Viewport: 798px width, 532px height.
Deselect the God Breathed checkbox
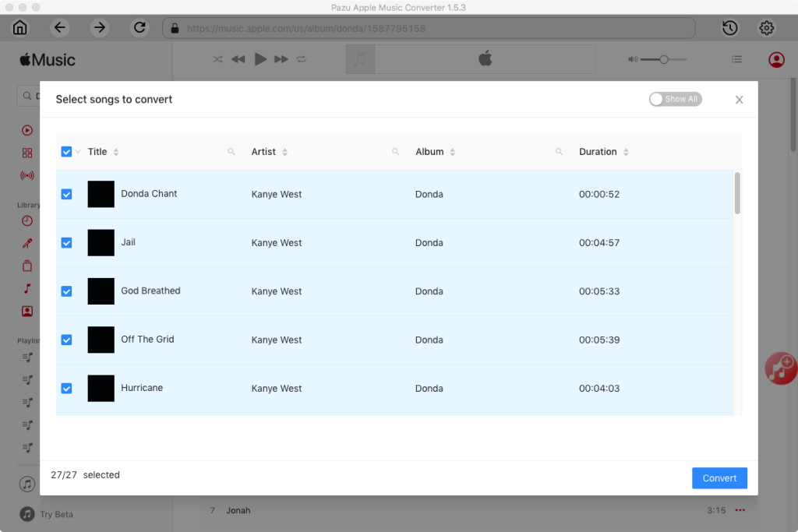pyautogui.click(x=66, y=291)
